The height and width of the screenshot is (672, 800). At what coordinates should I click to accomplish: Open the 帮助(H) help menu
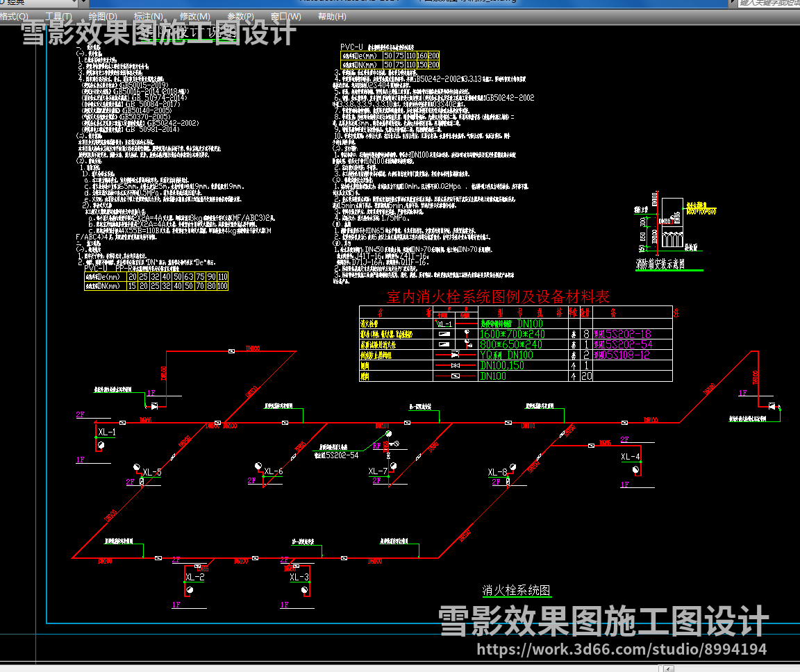(x=331, y=17)
